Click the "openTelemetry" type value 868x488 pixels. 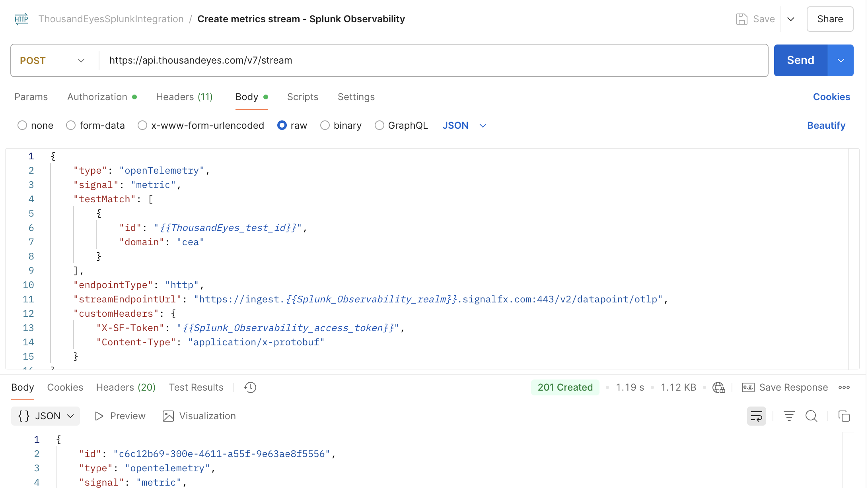[162, 170]
